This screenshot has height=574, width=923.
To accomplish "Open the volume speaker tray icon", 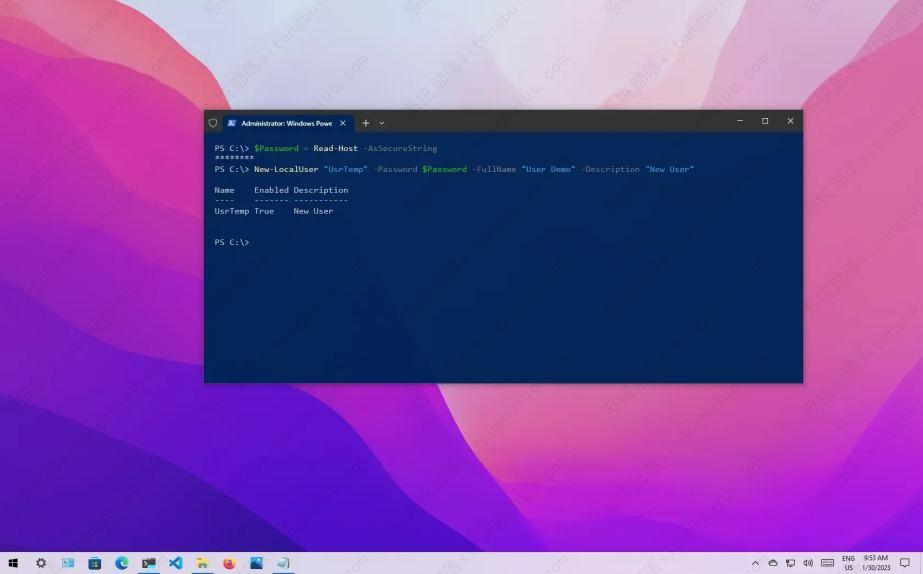I will coord(808,563).
